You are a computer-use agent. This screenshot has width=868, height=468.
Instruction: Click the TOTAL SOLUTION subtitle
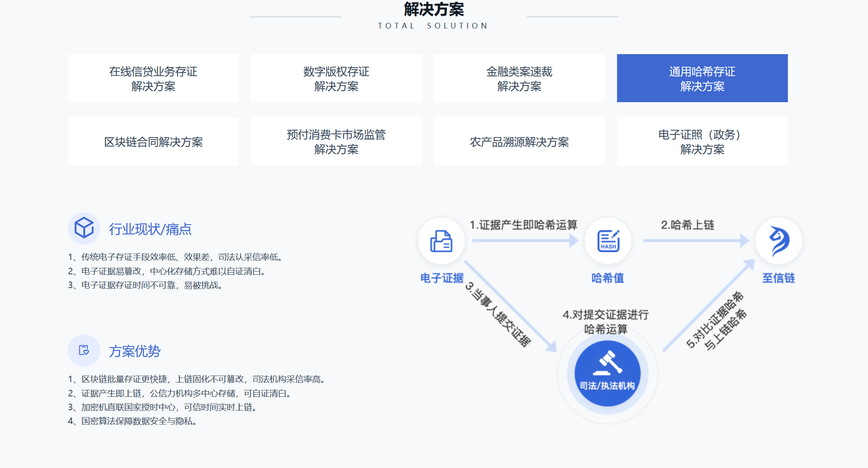[434, 26]
